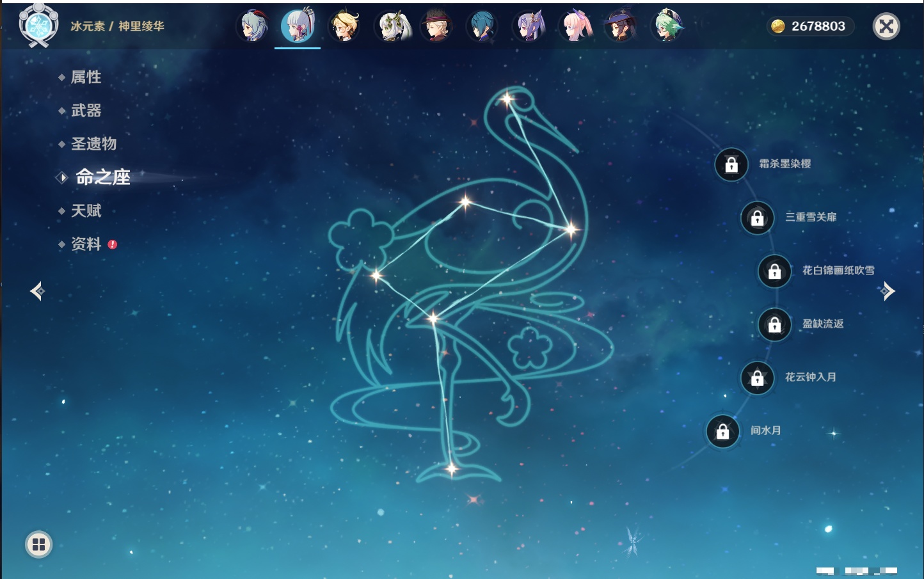This screenshot has height=579, width=924.
Task: Select the top-hat character portrait
Action: [436, 26]
